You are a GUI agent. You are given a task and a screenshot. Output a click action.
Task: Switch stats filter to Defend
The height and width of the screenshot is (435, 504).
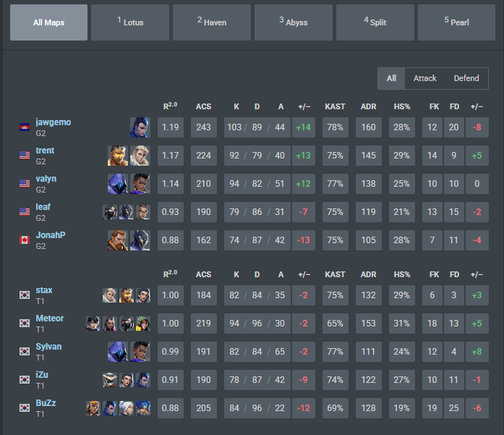click(x=466, y=78)
